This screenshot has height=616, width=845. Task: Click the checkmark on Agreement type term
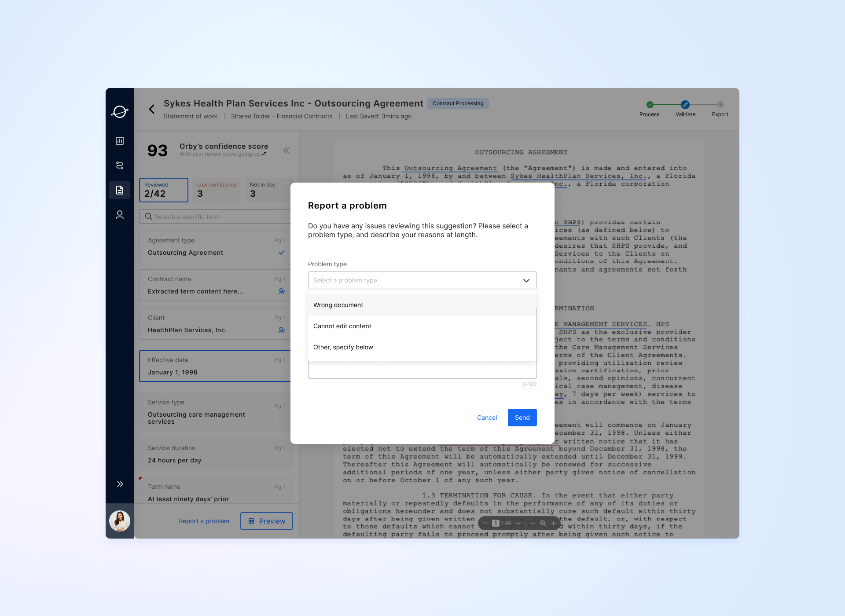coord(282,253)
